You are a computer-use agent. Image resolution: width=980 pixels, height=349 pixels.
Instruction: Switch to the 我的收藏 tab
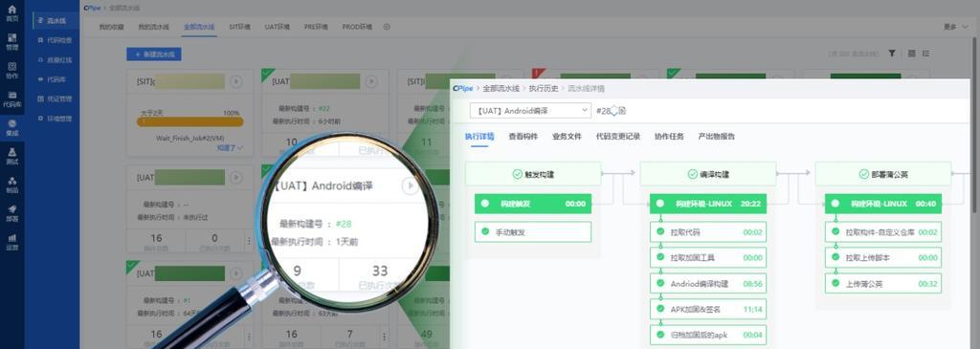point(112,27)
